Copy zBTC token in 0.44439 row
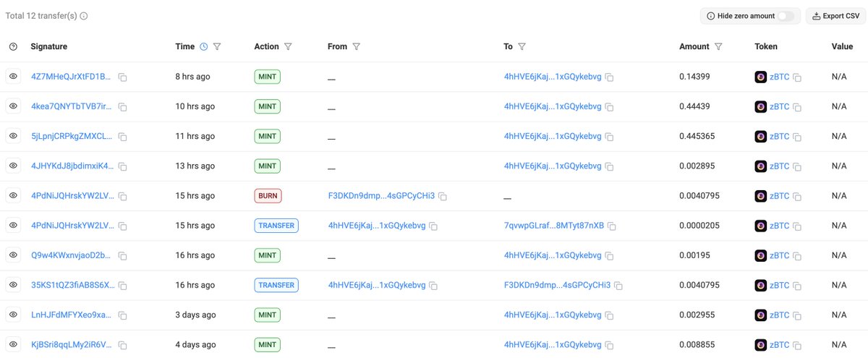This screenshot has width=868, height=358. [x=797, y=107]
